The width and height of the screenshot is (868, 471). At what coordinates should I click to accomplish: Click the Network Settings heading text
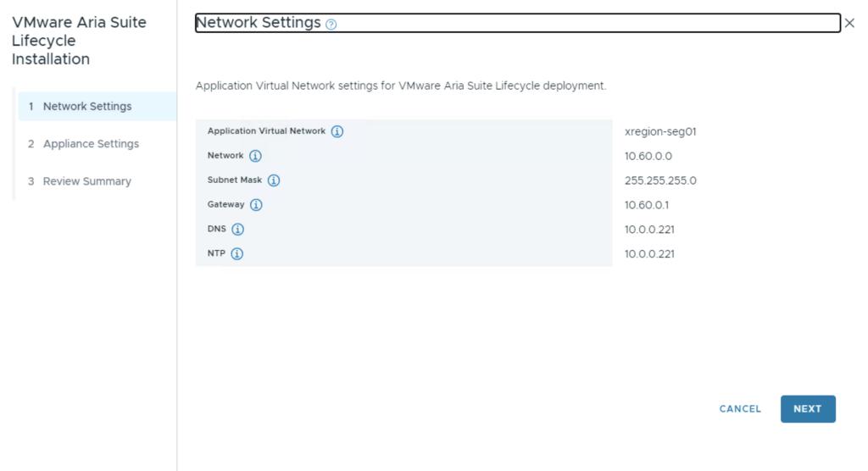coord(259,23)
